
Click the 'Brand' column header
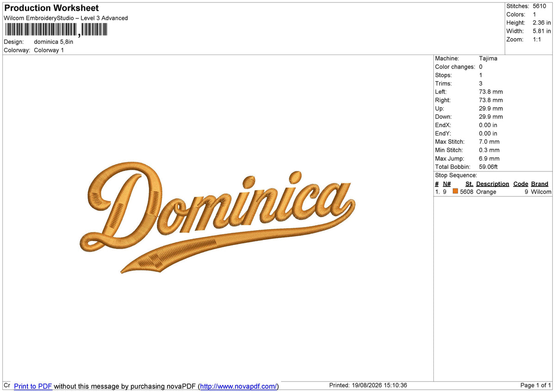point(540,184)
